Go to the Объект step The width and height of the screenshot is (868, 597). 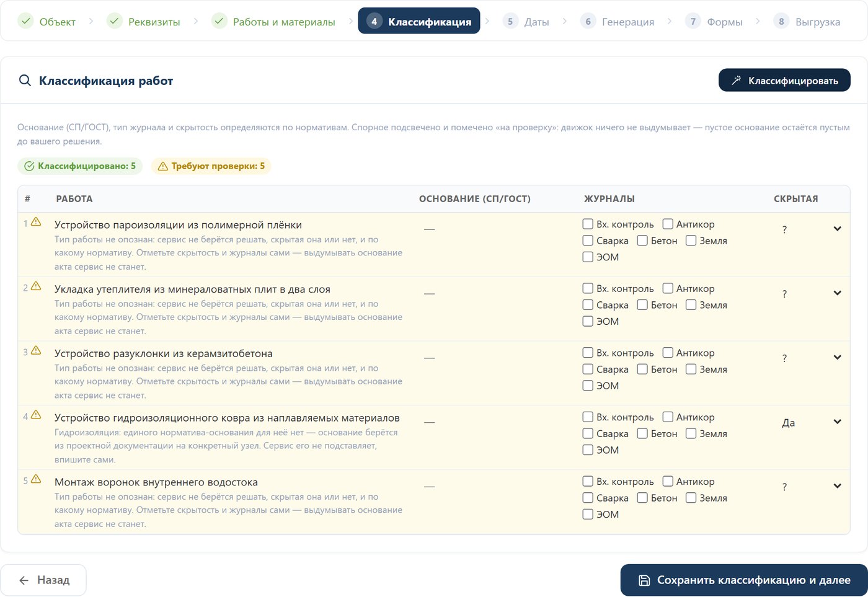[46, 22]
